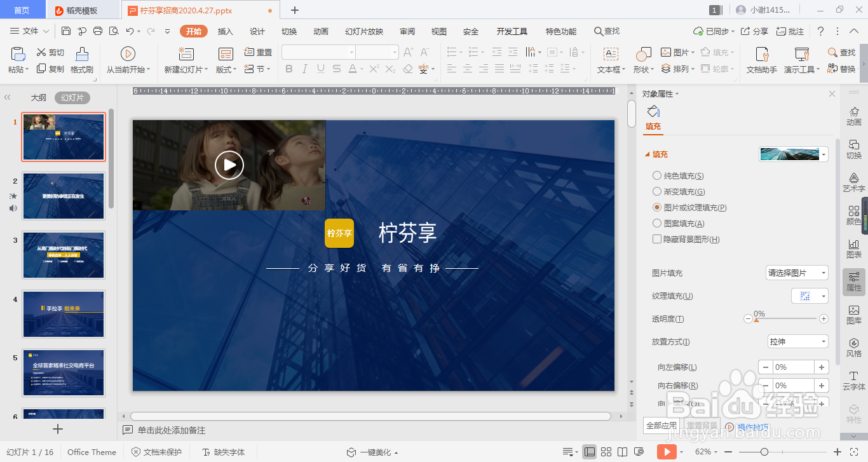Open the Style (风格) side panel
The height and width of the screenshot is (462, 868).
pyautogui.click(x=854, y=348)
